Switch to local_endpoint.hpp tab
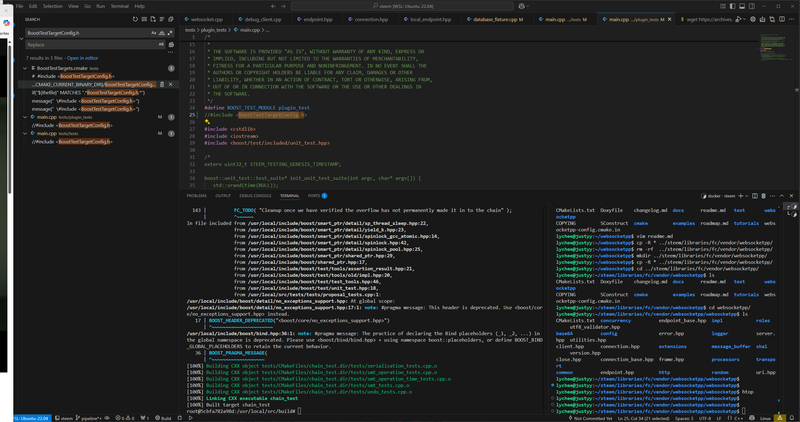 [428, 19]
